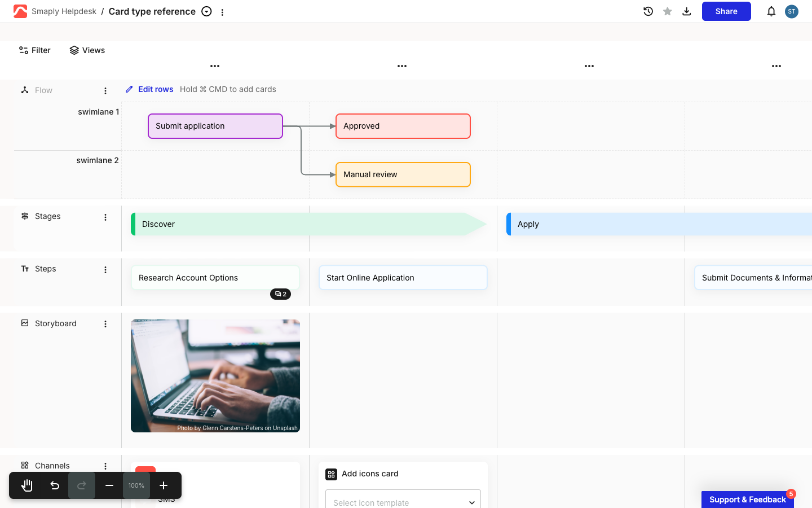
Task: Select the Start Online Application step card
Action: (403, 278)
